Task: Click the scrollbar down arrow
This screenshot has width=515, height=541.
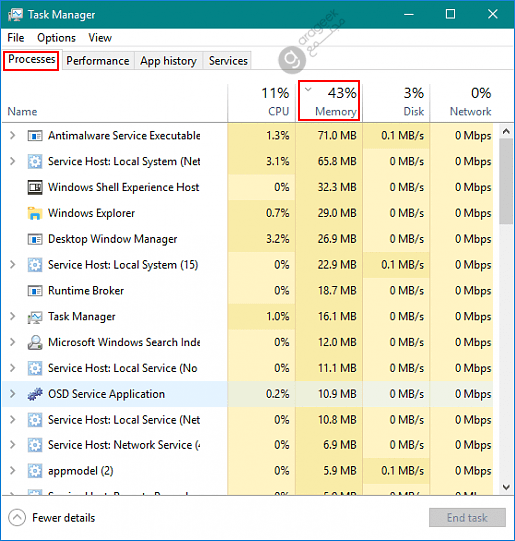Action: pyautogui.click(x=506, y=487)
